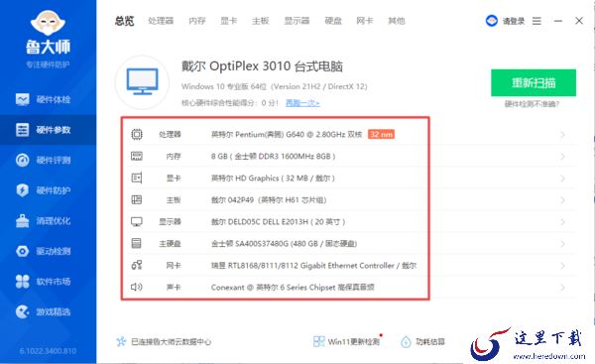The height and width of the screenshot is (364, 595).
Task: Select 硬件参数 sidebar item
Action: [x=48, y=130]
